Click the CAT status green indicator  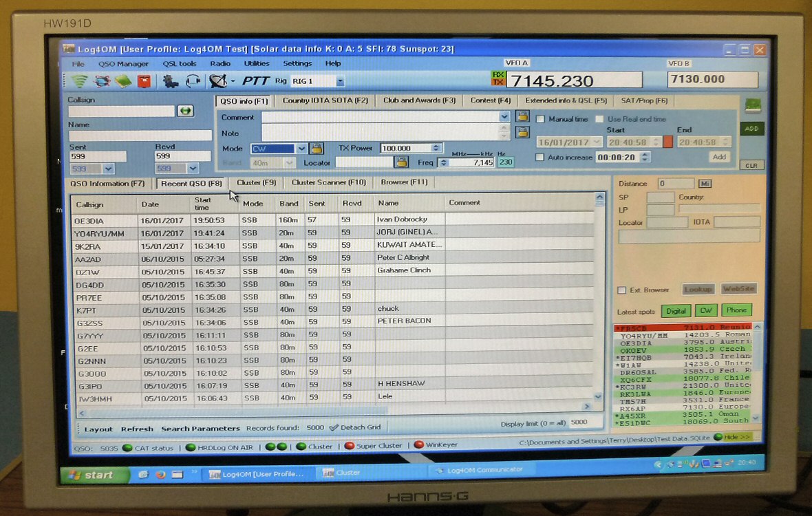coord(127,448)
